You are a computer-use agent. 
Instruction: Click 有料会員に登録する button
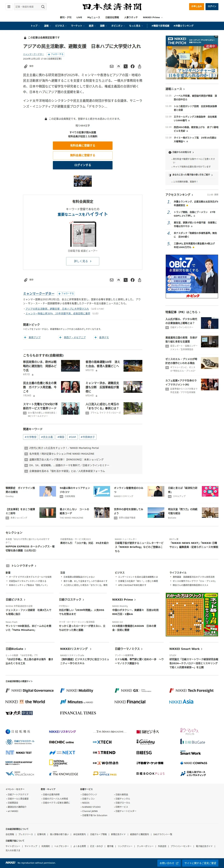click(x=82, y=145)
